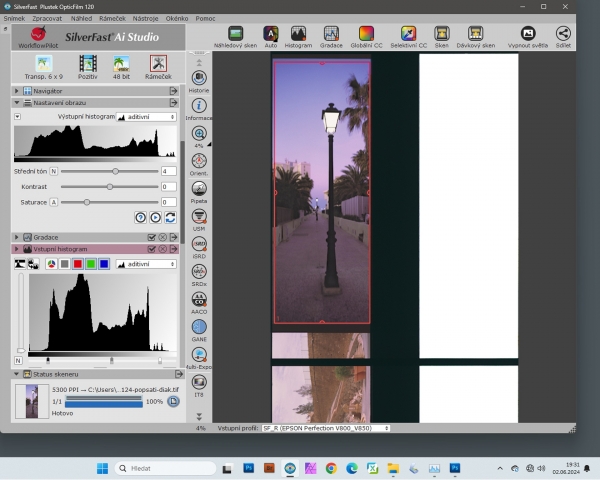Click the zoom magnifier tool

pos(199,134)
